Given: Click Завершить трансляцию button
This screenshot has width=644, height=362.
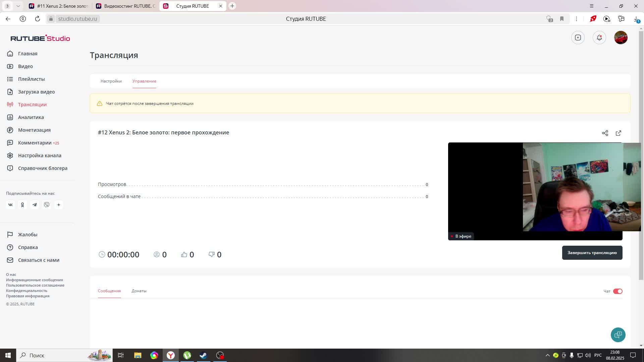Looking at the screenshot, I should [x=592, y=253].
